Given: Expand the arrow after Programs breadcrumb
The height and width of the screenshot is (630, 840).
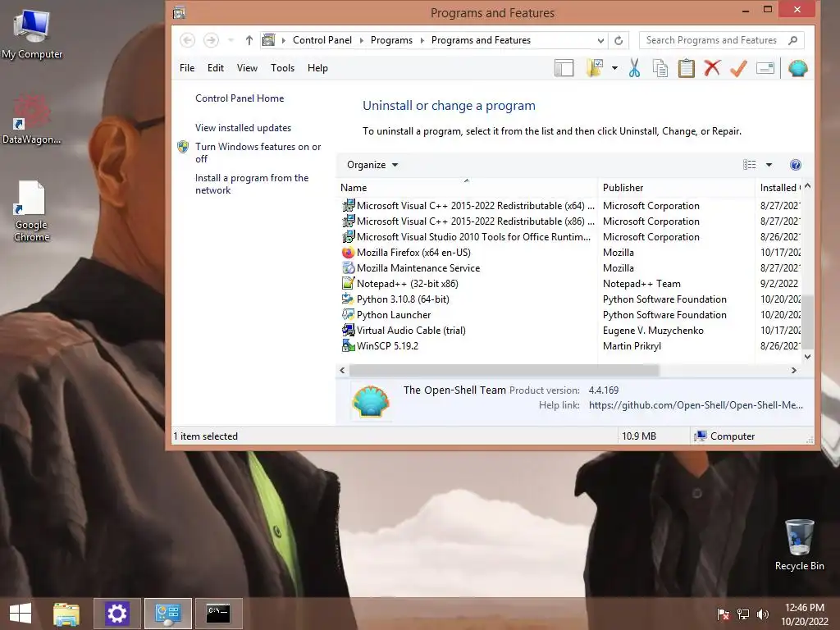Looking at the screenshot, I should (x=422, y=40).
